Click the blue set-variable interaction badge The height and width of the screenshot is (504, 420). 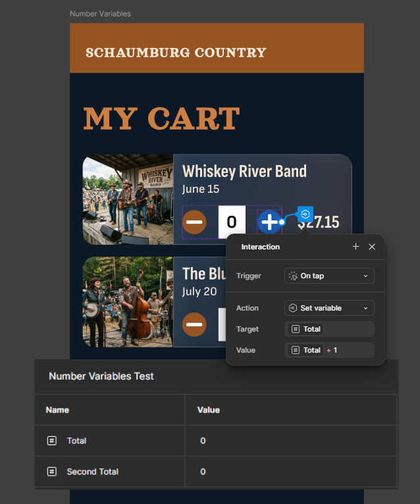[x=305, y=214]
